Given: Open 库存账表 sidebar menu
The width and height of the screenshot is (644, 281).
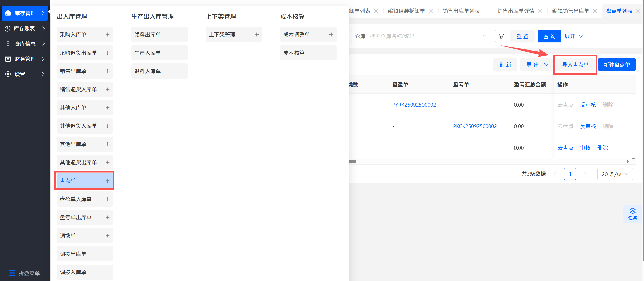Looking at the screenshot, I should click(x=25, y=28).
